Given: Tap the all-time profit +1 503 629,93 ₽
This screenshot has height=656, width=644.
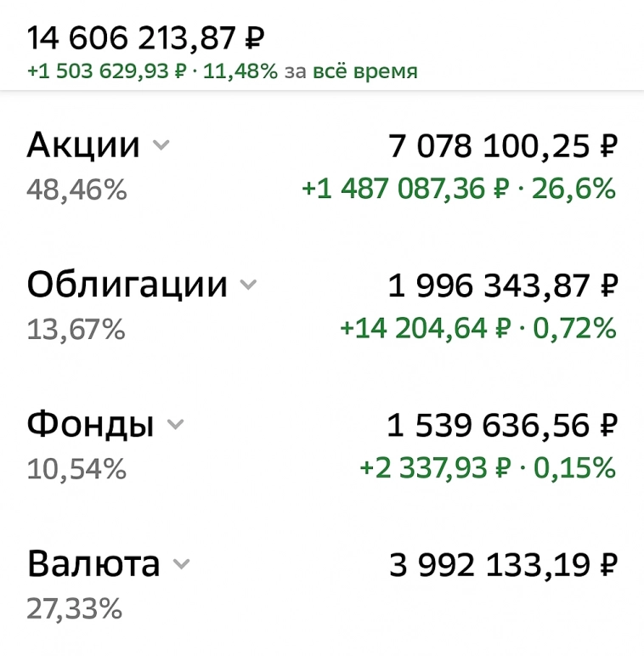Looking at the screenshot, I should 106,71.
